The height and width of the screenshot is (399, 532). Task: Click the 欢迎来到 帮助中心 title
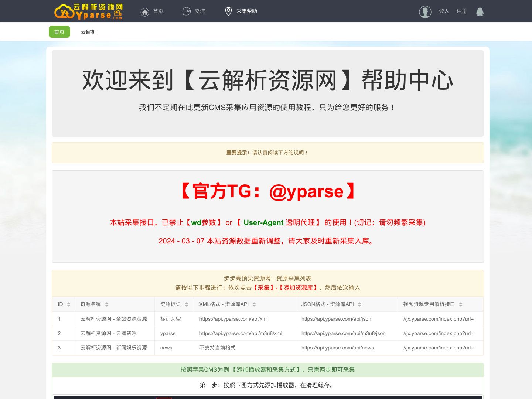click(x=268, y=80)
